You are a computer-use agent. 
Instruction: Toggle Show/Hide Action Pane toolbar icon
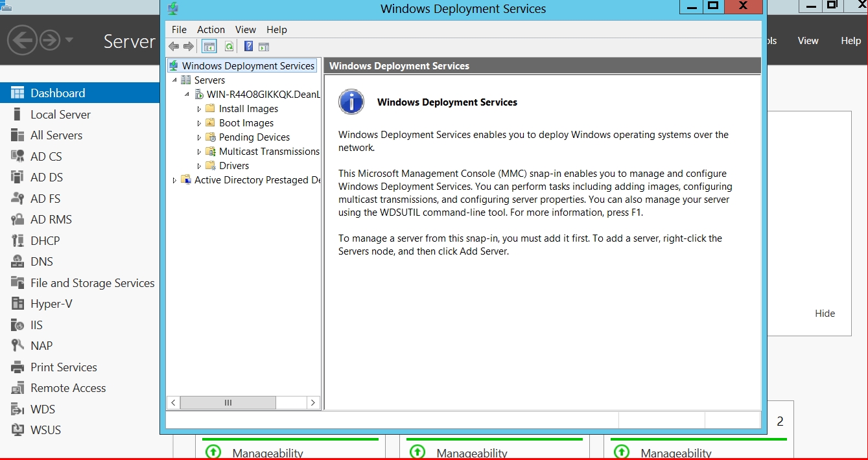pos(264,47)
